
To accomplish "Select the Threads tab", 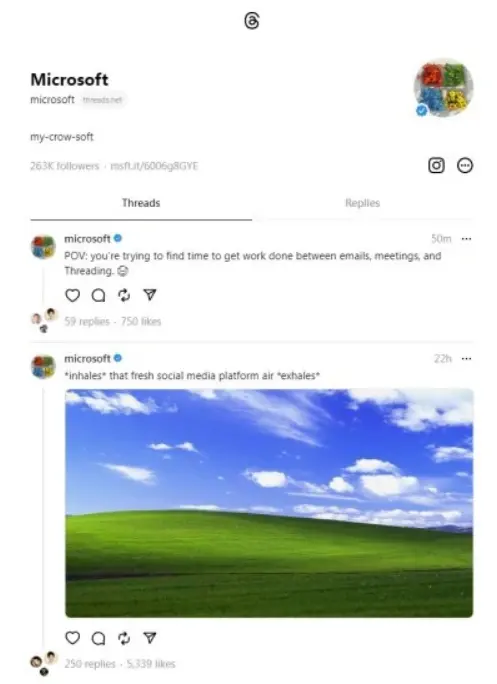I will pos(141,203).
